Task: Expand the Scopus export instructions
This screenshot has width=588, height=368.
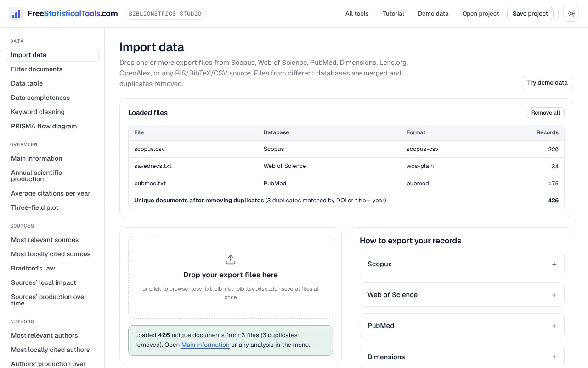Action: (x=462, y=264)
